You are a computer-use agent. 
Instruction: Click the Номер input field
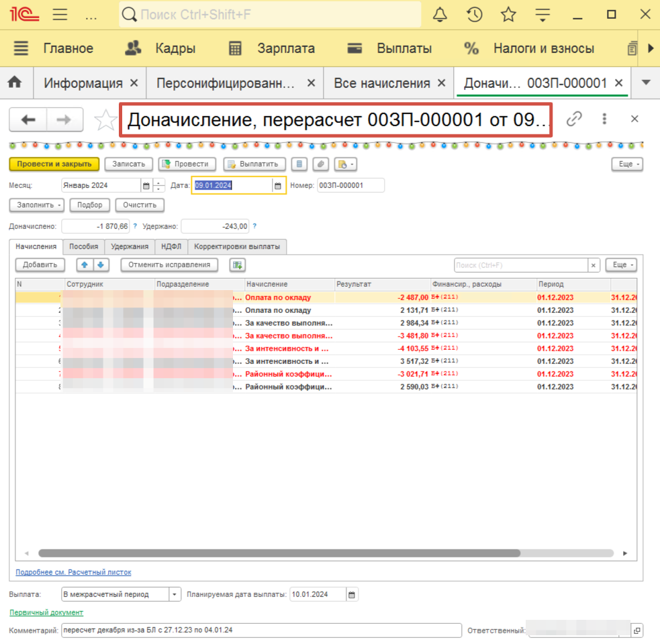(x=350, y=185)
